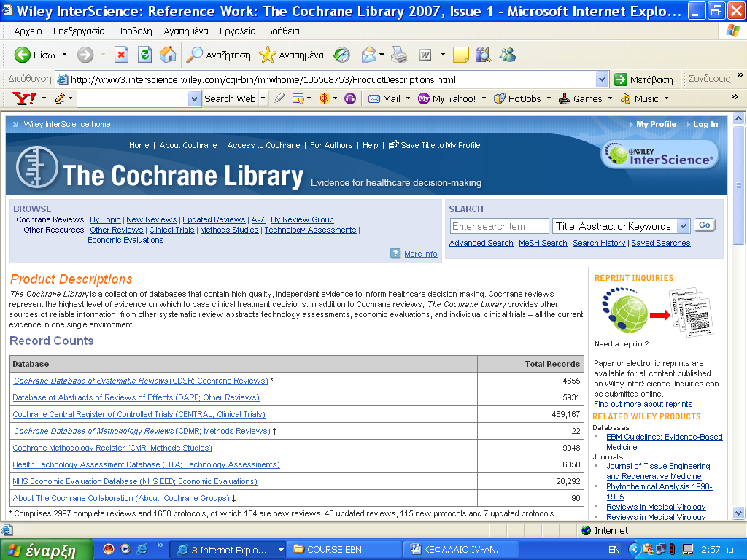
Task: Open the Εργαλεία menu
Action: pyautogui.click(x=238, y=31)
